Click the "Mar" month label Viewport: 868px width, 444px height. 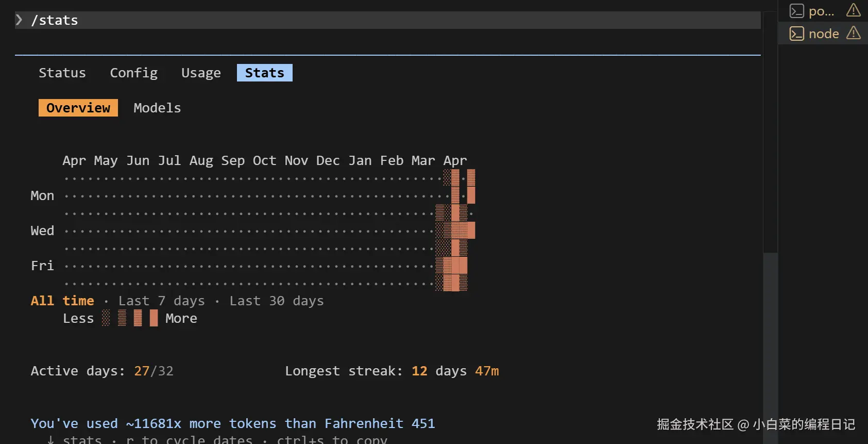pos(423,160)
